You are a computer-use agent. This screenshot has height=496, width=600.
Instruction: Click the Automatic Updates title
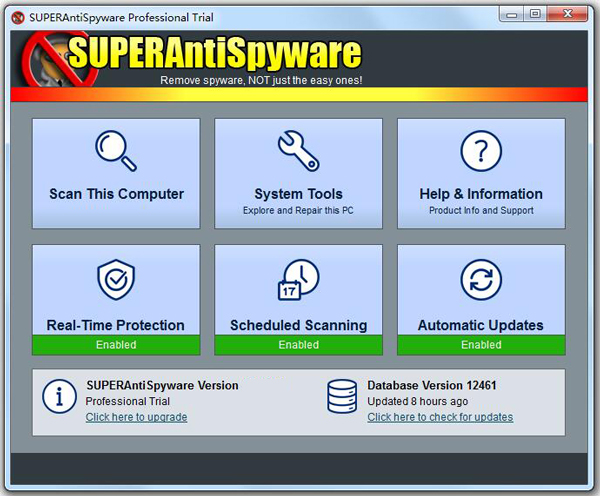pos(481,325)
